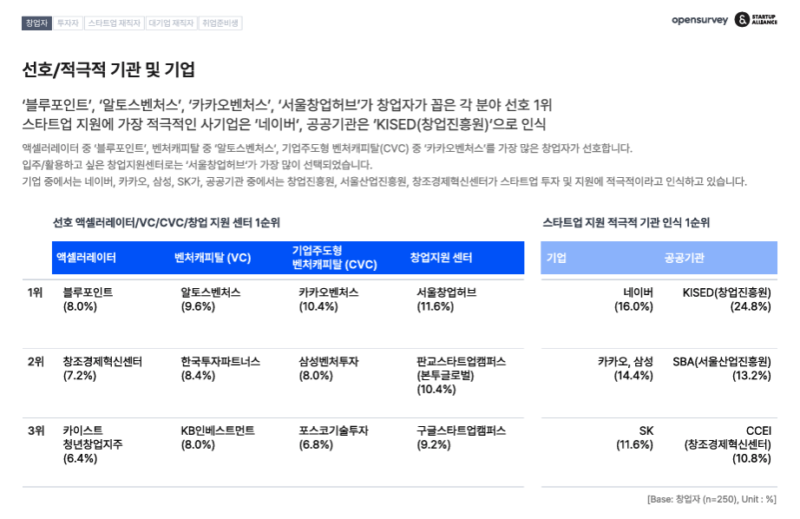Viewport: 800px width, 519px height.
Task: Click the 기업주도형 벤처캐피탈 (CVC) column header
Action: 334,257
